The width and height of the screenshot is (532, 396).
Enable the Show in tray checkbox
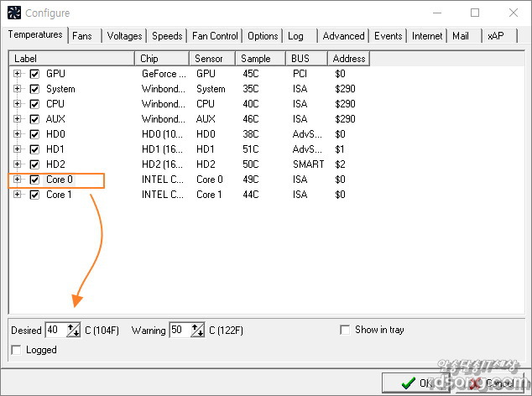345,330
